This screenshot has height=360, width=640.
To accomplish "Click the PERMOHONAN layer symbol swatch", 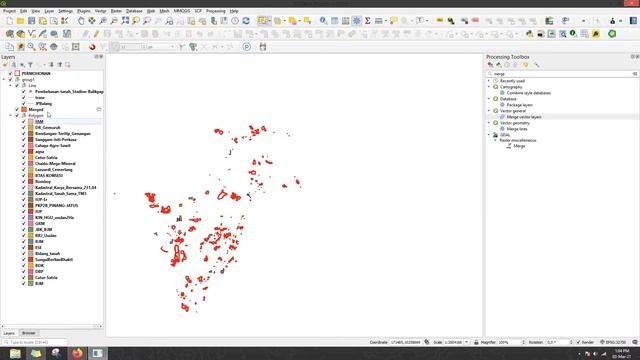I will pos(17,73).
